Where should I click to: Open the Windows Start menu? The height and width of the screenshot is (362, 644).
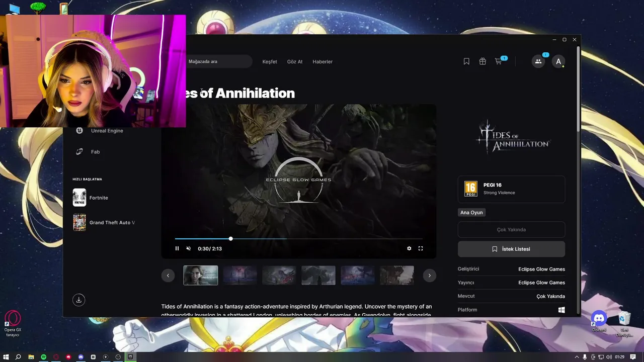pyautogui.click(x=6, y=357)
